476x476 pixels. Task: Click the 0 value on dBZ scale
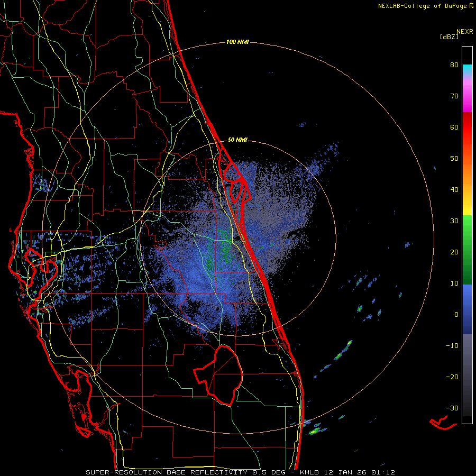(x=456, y=315)
